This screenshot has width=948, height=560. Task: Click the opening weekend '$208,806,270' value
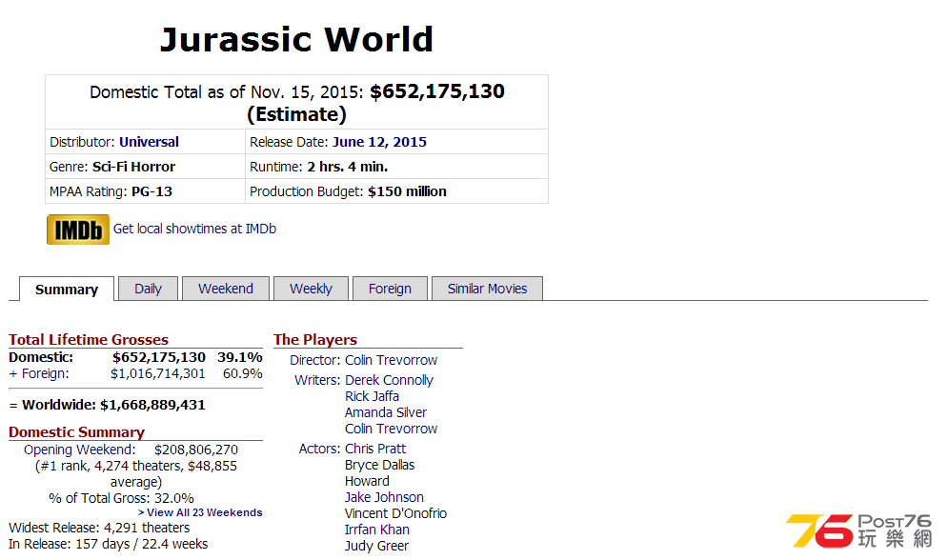pyautogui.click(x=196, y=450)
